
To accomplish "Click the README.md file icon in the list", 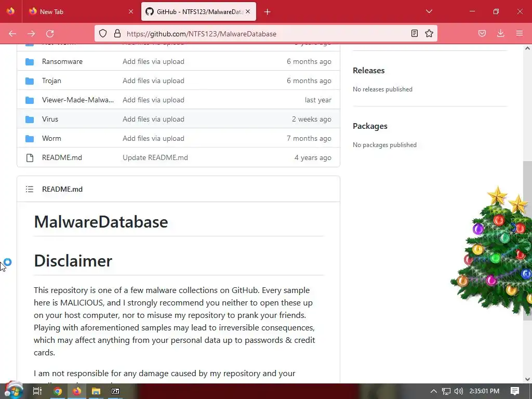I will (30, 158).
